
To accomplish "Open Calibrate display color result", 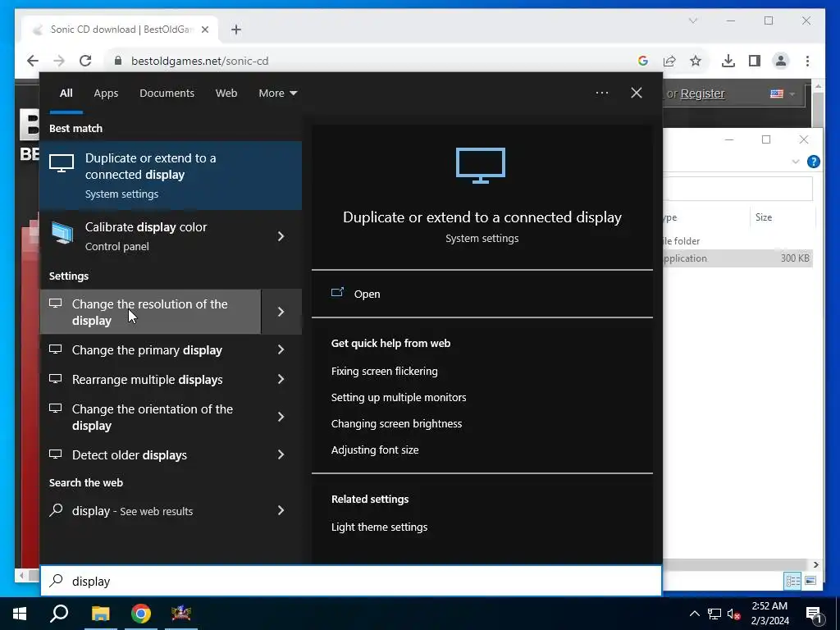I will [151, 236].
